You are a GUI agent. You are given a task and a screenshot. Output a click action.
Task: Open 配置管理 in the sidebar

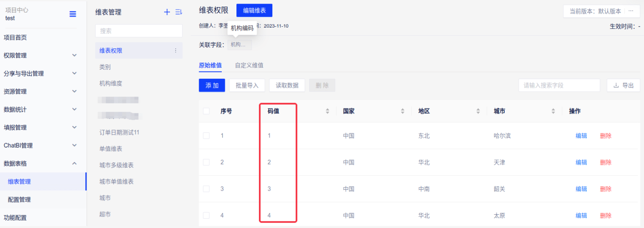pos(20,200)
